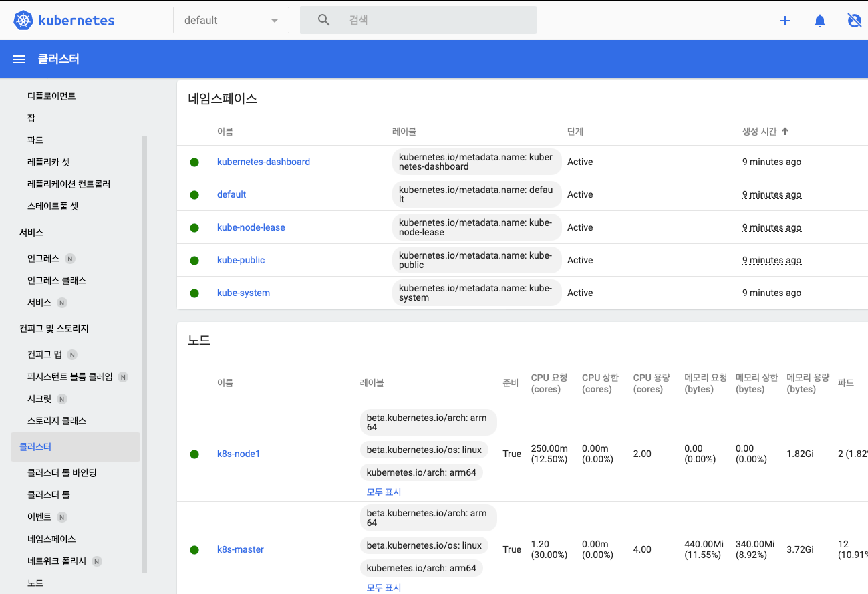868x594 pixels.
Task: Click the plus create resource icon
Action: pos(785,21)
